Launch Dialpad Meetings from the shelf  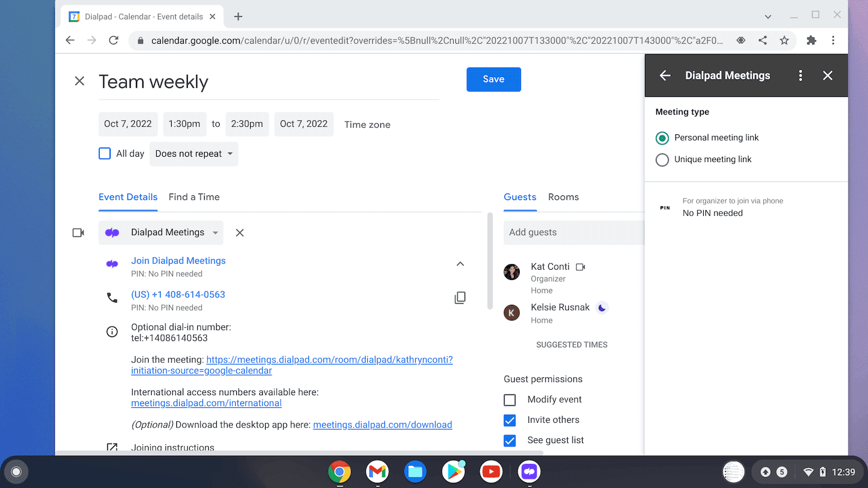pyautogui.click(x=529, y=471)
